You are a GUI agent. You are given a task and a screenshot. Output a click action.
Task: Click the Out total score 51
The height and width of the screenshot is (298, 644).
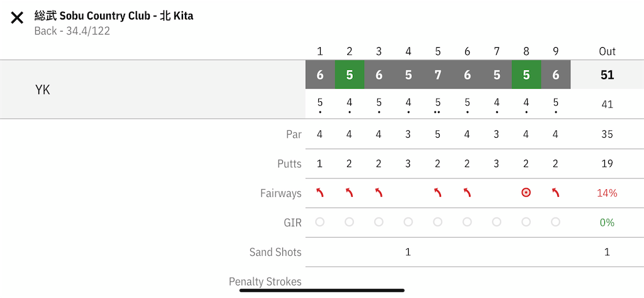[x=607, y=75]
